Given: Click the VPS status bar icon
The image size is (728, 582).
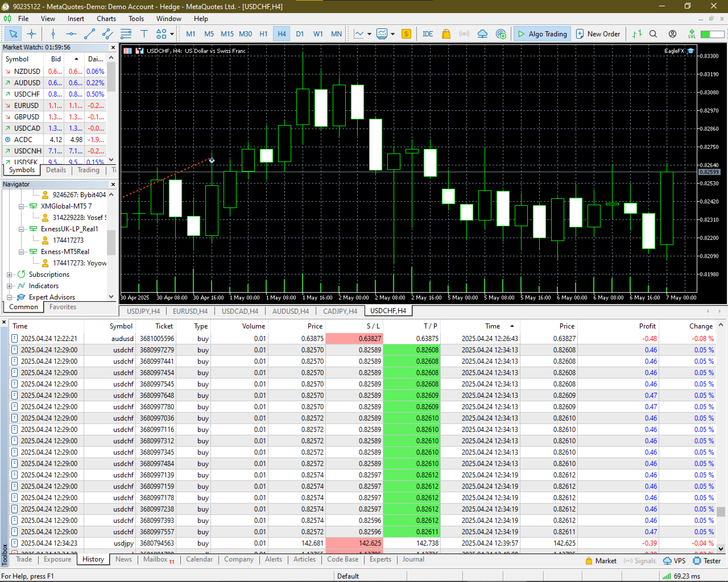Looking at the screenshot, I should pos(675,560).
